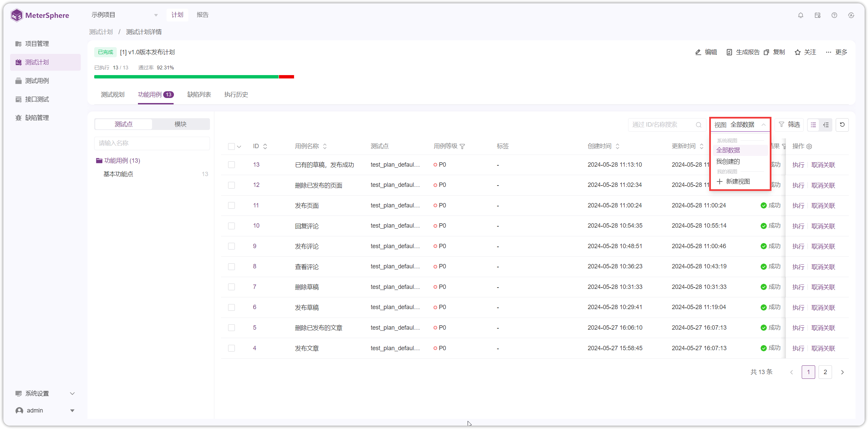Select 我创建的 view option

pyautogui.click(x=740, y=162)
